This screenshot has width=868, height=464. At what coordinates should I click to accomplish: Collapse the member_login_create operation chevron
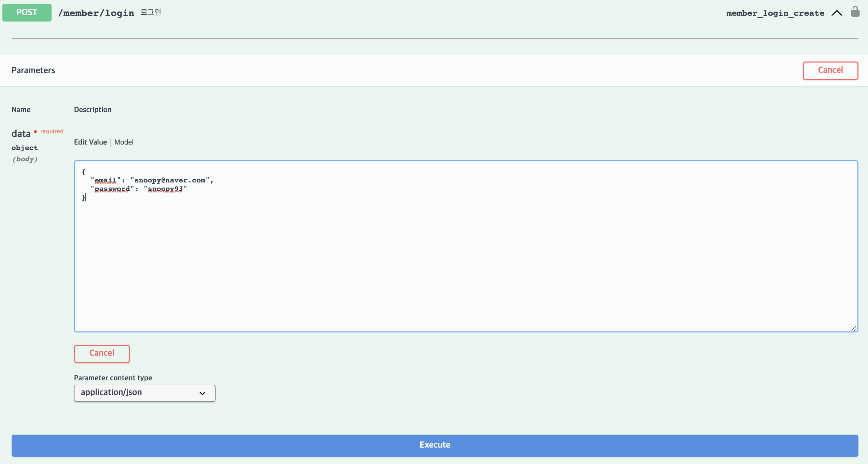coord(837,13)
